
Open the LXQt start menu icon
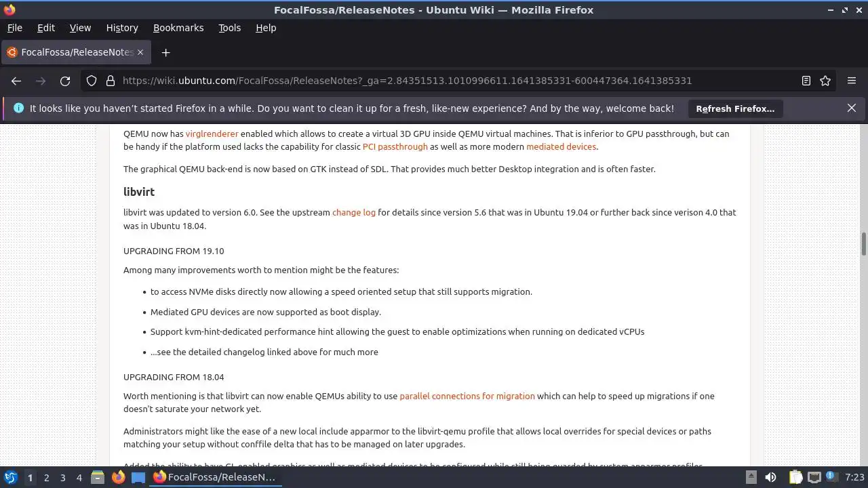(10, 477)
